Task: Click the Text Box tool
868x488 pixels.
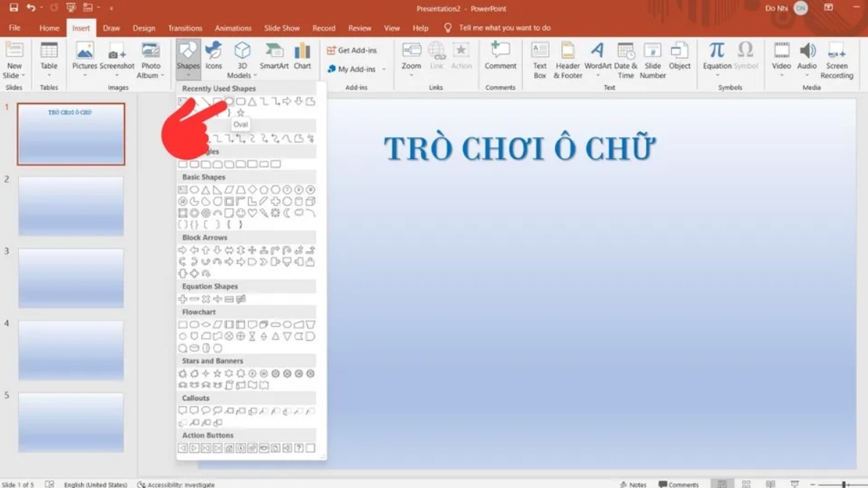Action: [540, 60]
